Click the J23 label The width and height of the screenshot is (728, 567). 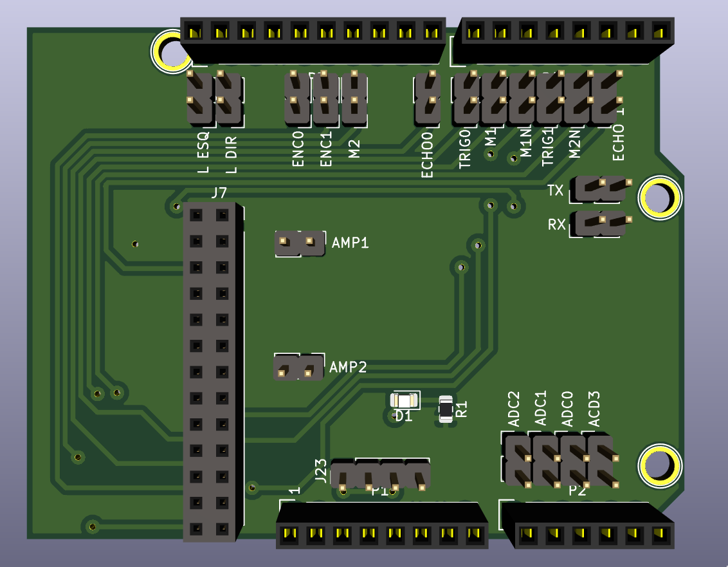point(321,470)
